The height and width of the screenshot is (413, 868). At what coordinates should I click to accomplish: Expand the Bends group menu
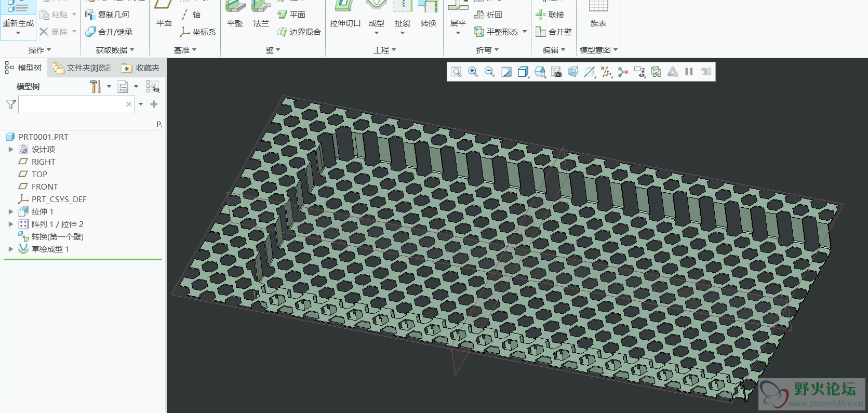click(487, 50)
